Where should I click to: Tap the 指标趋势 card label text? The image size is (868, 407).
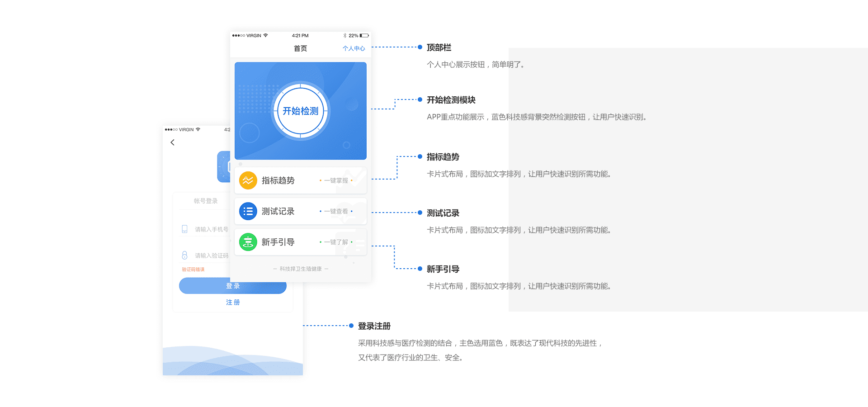(278, 180)
